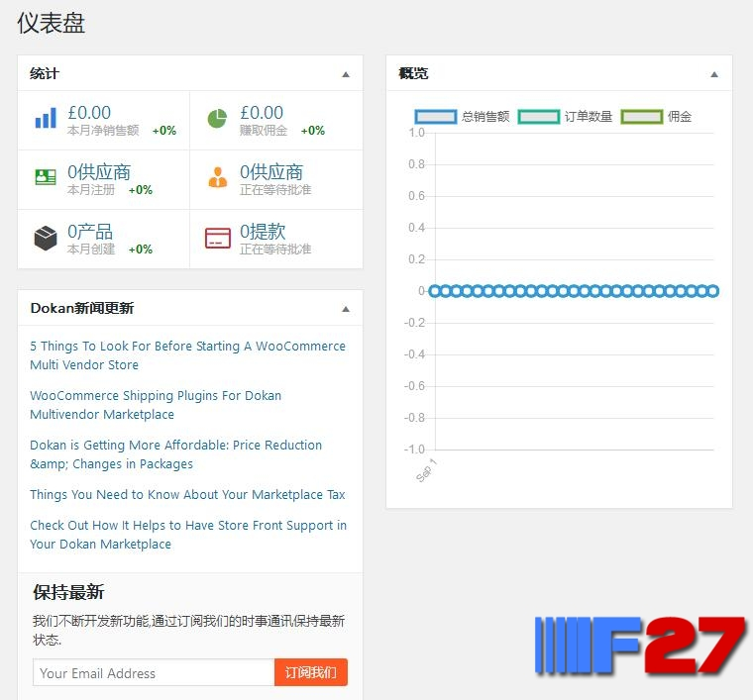Click the green pie chart commission icon
The image size is (753, 700).
pyautogui.click(x=217, y=119)
